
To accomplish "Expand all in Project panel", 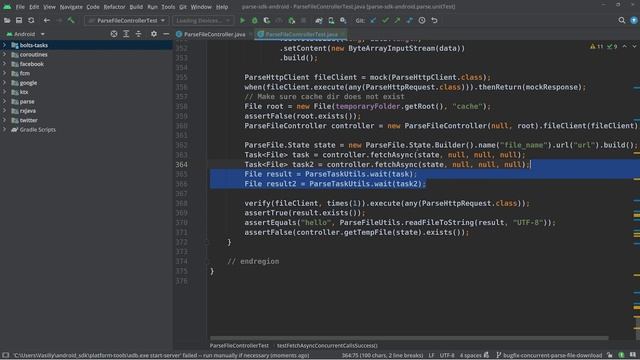I will [x=126, y=34].
